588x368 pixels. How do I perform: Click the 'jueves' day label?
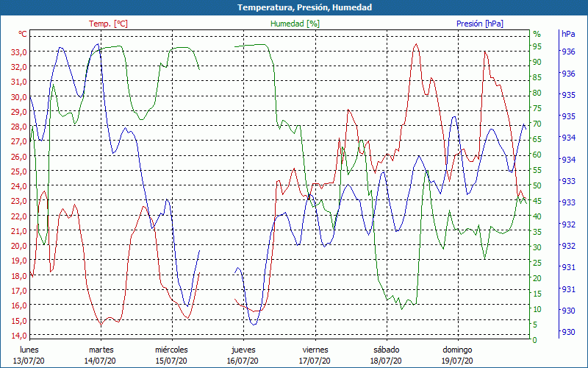pyautogui.click(x=243, y=350)
